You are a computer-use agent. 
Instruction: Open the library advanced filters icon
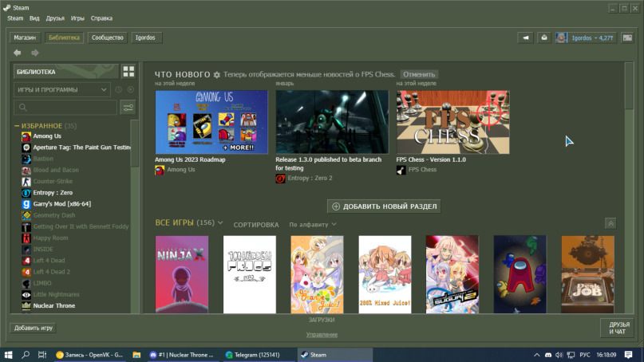tap(128, 108)
